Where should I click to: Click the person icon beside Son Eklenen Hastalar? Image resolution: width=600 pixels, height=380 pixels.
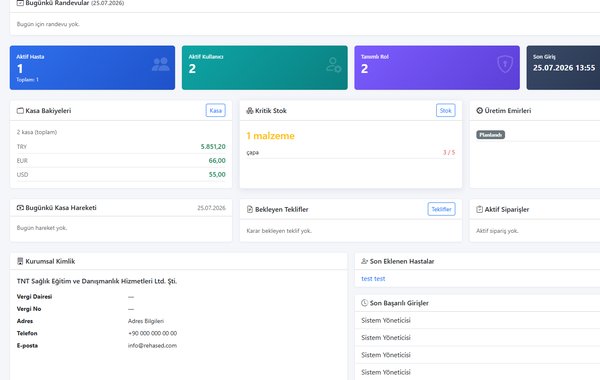pos(365,261)
